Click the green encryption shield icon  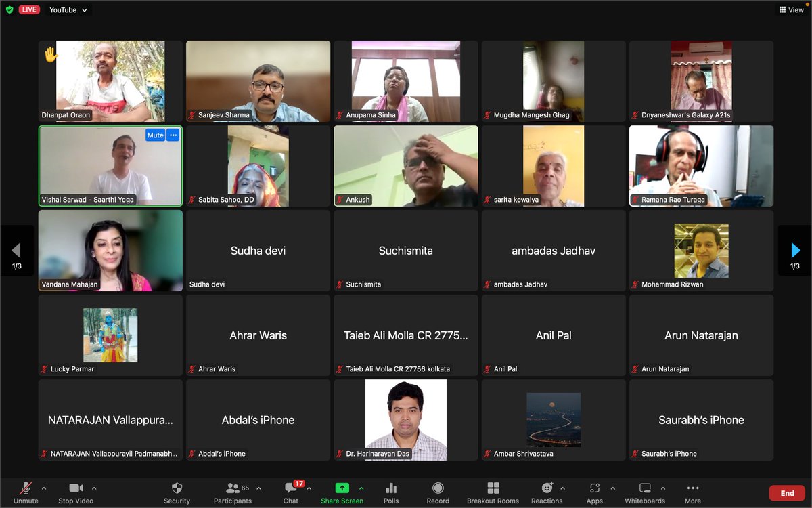(x=9, y=10)
